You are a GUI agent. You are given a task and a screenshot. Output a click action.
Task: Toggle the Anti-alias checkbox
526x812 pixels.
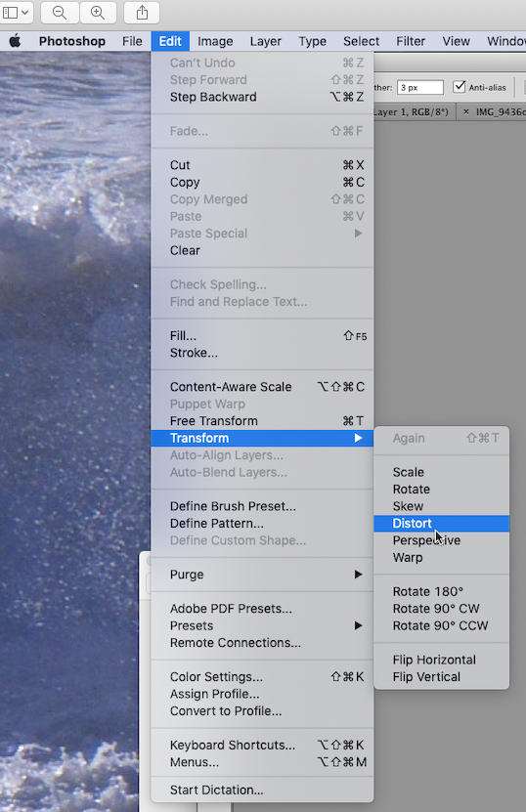[460, 87]
